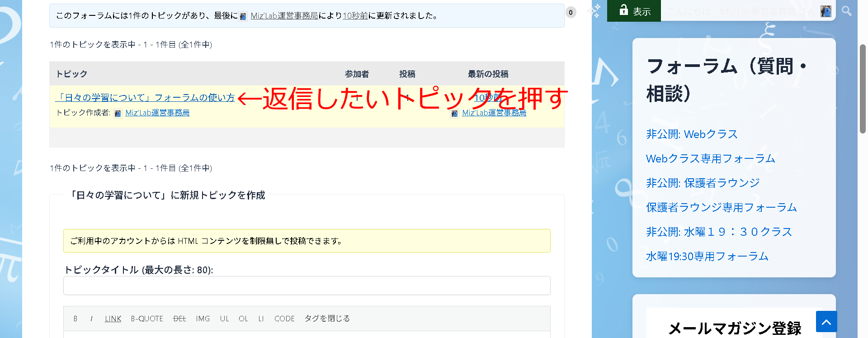Click the 参加者 column header
Screen dimensions: 868x338
pyautogui.click(x=357, y=74)
